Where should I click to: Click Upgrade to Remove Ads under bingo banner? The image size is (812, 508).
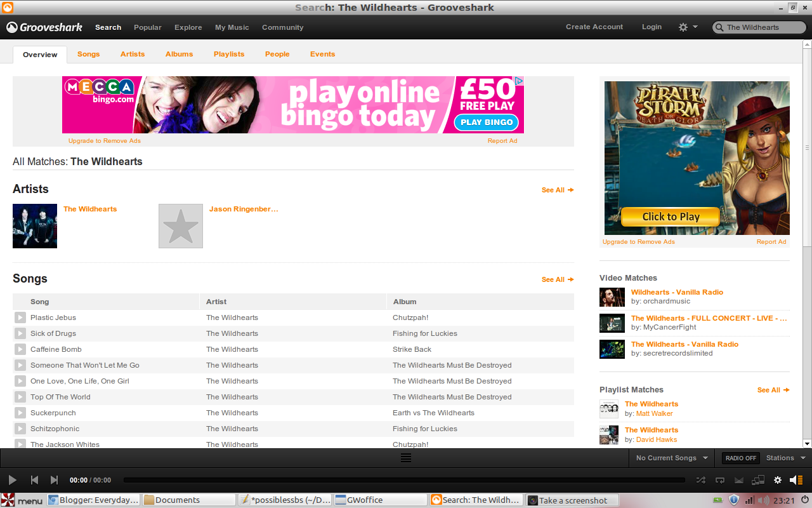click(x=105, y=141)
